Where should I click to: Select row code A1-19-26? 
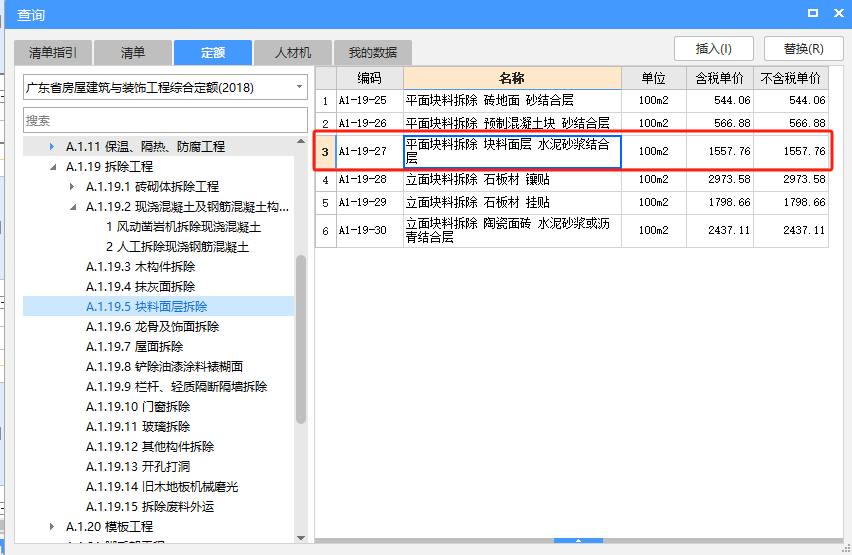pyautogui.click(x=369, y=123)
